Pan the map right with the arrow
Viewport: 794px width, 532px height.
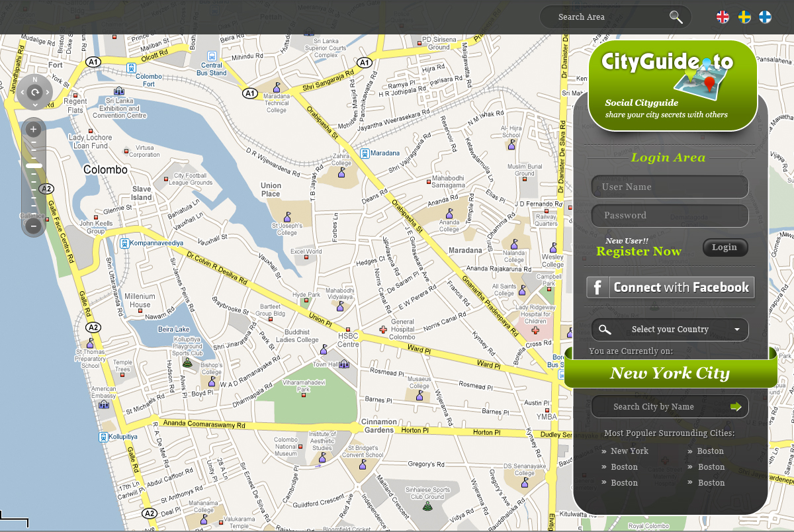coord(48,92)
